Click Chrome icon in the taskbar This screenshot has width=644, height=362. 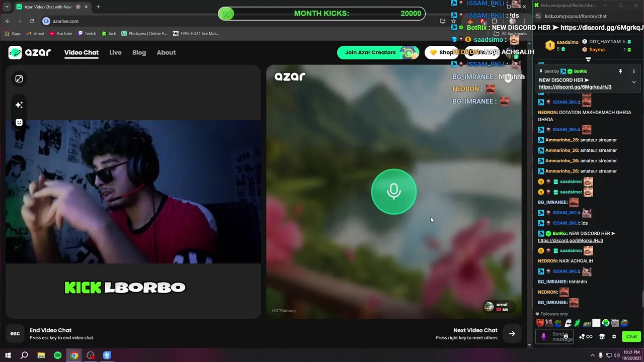pos(74,355)
